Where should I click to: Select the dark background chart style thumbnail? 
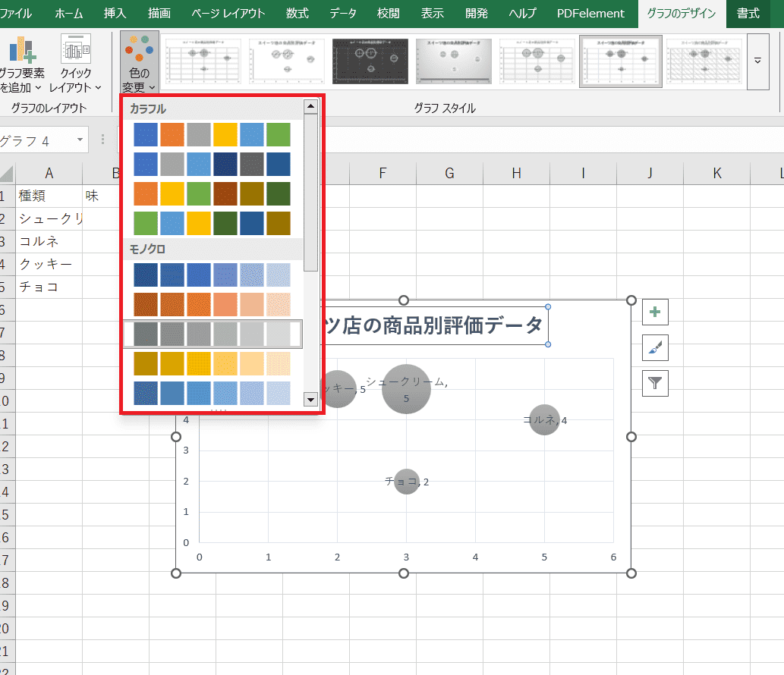click(x=370, y=61)
